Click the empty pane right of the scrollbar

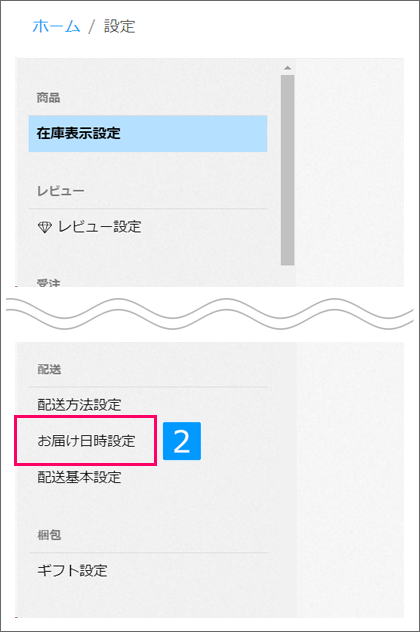pyautogui.click(x=350, y=173)
